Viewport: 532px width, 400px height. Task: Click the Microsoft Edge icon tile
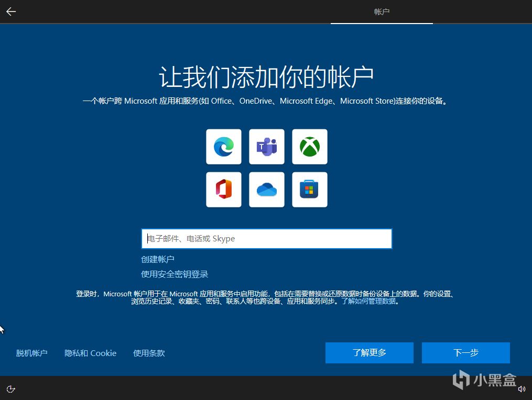(x=224, y=147)
